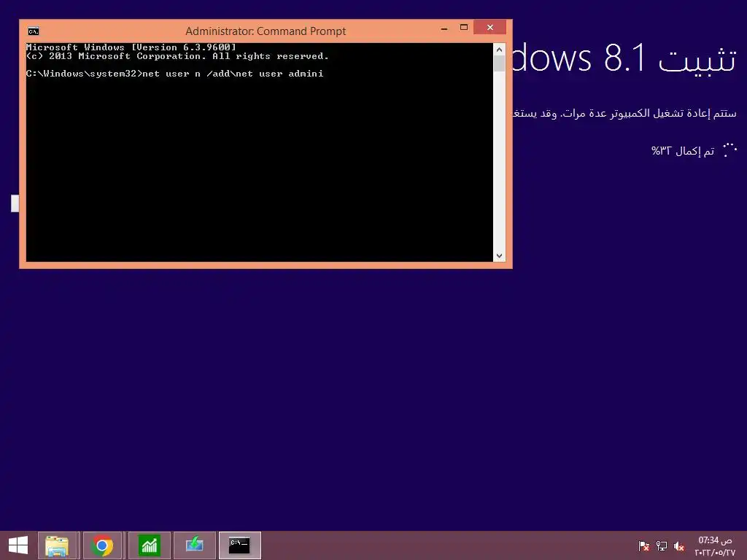Click the network status tray icon
Image resolution: width=747 pixels, height=560 pixels.
point(662,546)
